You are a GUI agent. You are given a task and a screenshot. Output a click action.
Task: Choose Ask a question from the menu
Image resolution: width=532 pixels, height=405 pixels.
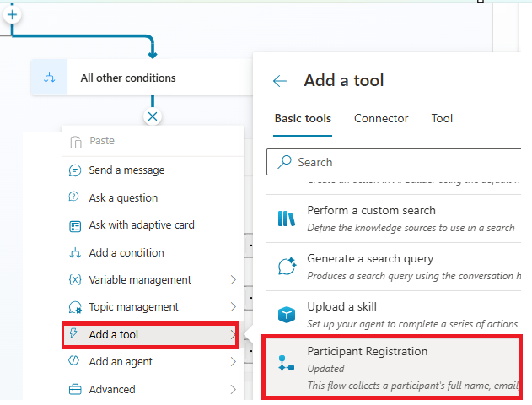pyautogui.click(x=123, y=198)
